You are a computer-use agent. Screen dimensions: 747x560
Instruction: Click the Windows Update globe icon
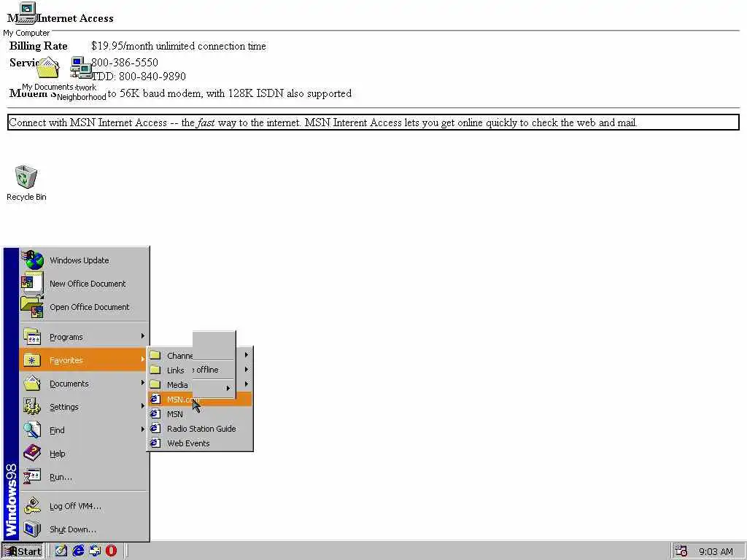click(x=32, y=260)
